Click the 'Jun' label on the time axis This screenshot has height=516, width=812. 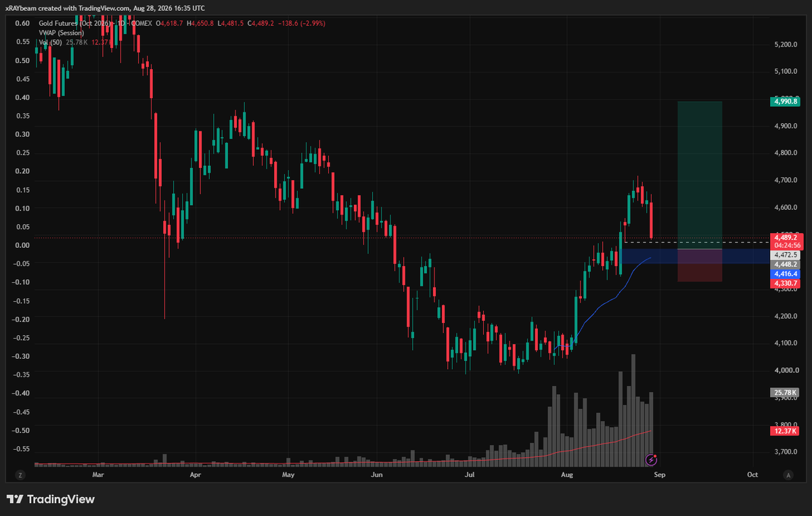pos(378,475)
